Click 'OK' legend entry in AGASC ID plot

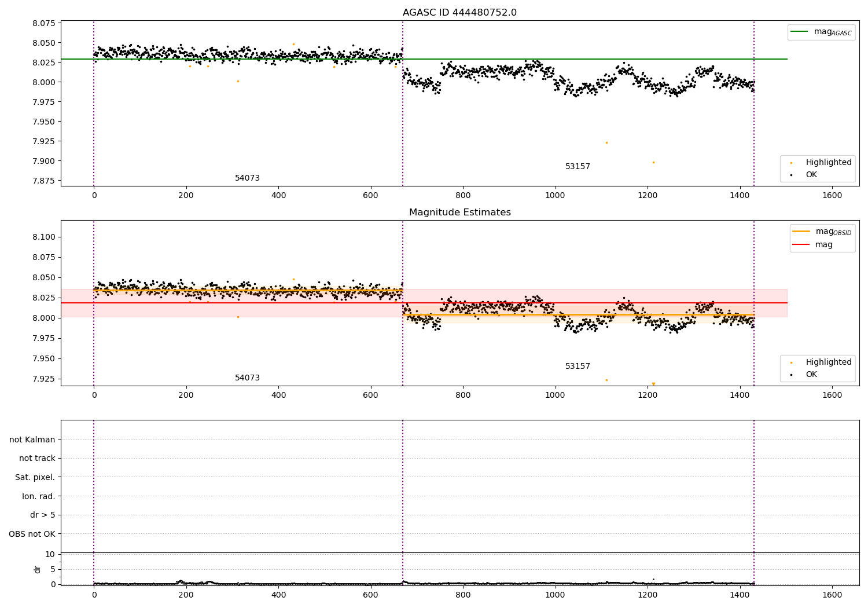pos(811,175)
